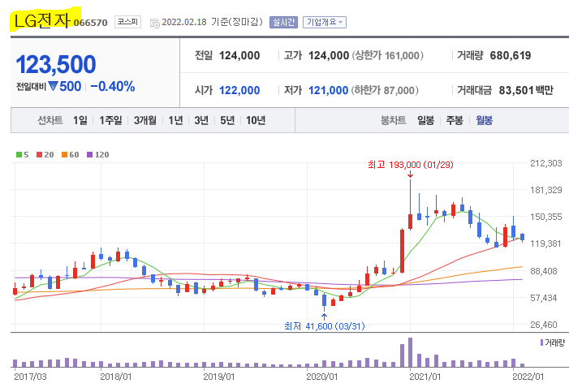The height and width of the screenshot is (392, 569).
Task: Click the 2020/01 x-axis date label
Action: pos(322,377)
